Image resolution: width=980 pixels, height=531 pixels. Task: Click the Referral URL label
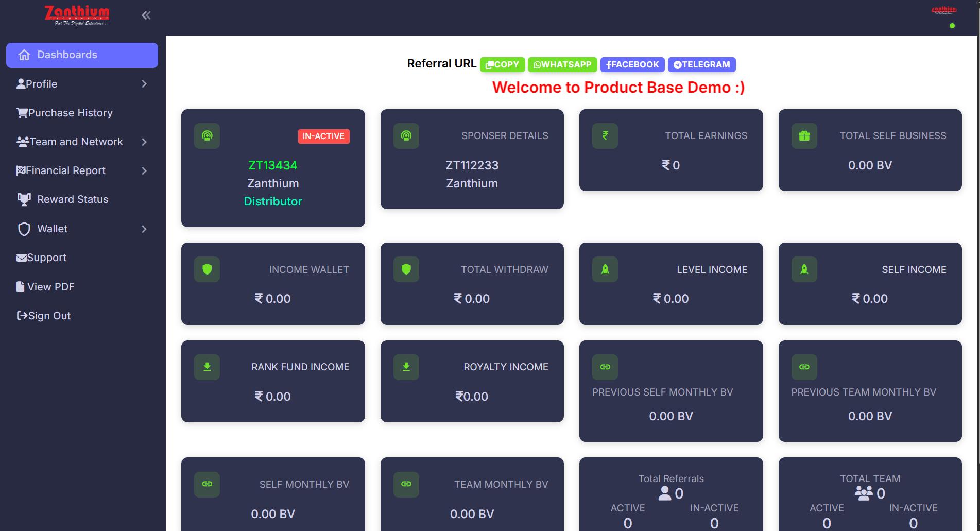click(442, 64)
